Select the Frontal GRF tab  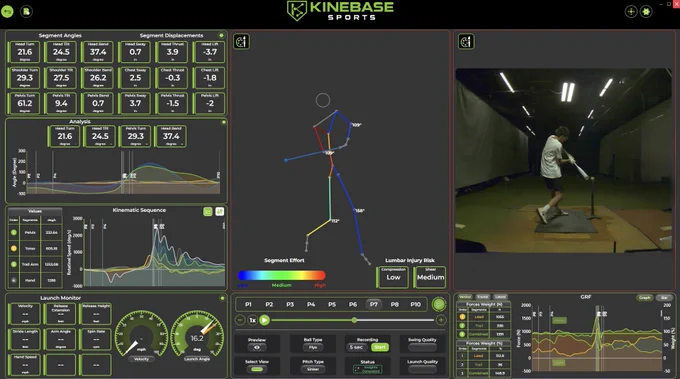[x=483, y=297]
